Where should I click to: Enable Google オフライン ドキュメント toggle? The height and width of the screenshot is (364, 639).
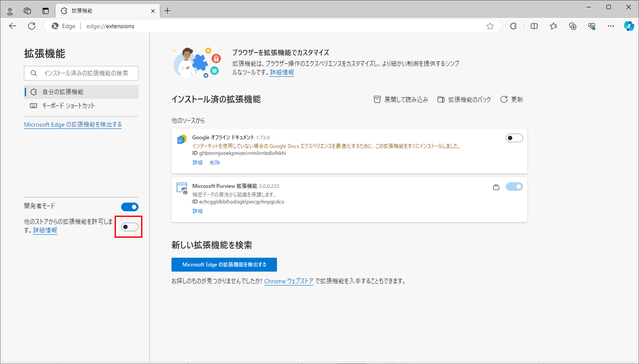514,138
